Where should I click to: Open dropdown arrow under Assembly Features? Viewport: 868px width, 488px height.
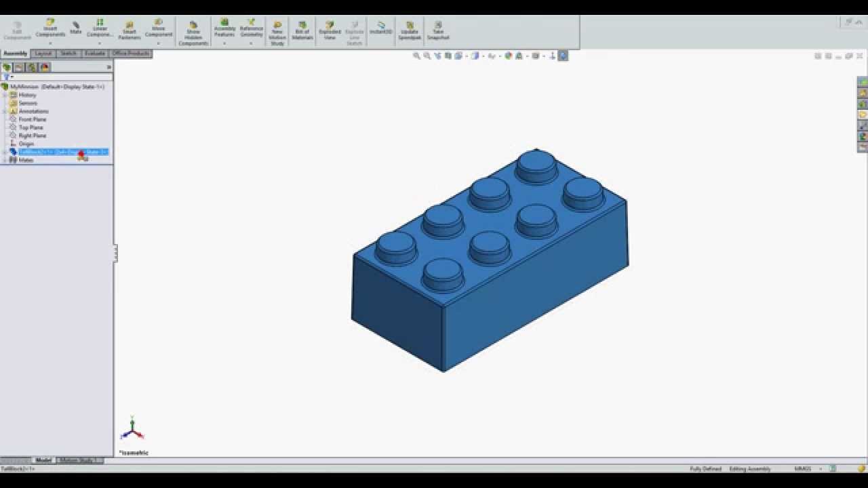(x=224, y=43)
